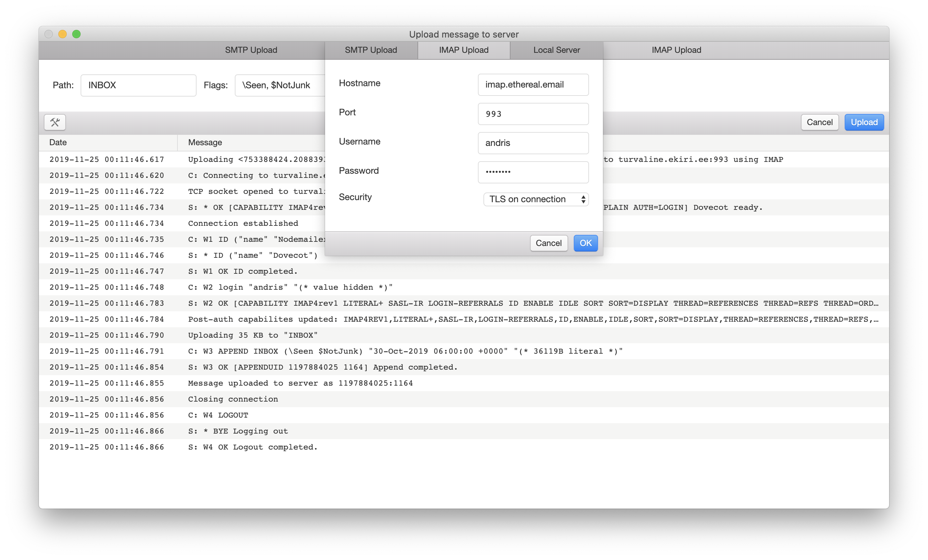
Task: Edit the Hostname field showing imap.ethereal.email
Action: click(x=533, y=84)
